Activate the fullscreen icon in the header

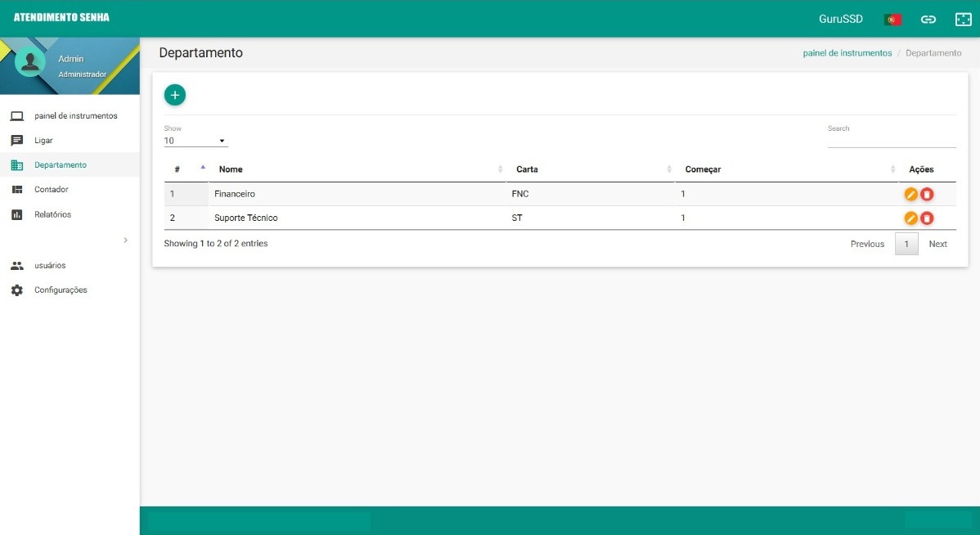(963, 17)
